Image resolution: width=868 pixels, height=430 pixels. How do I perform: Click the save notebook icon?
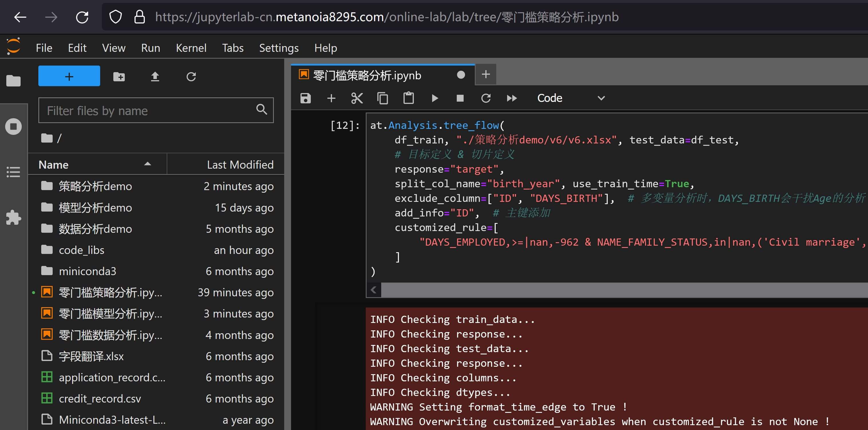coord(305,98)
